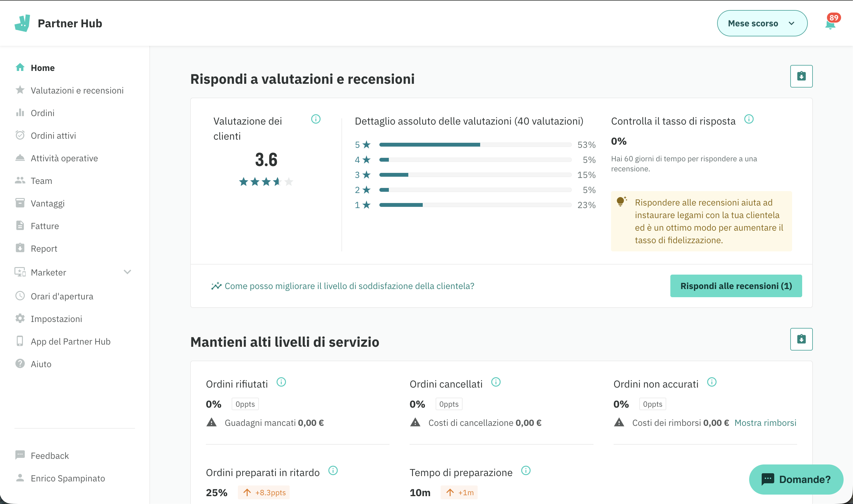Image resolution: width=853 pixels, height=504 pixels.
Task: Show info for Ordini non accurati
Action: click(712, 382)
